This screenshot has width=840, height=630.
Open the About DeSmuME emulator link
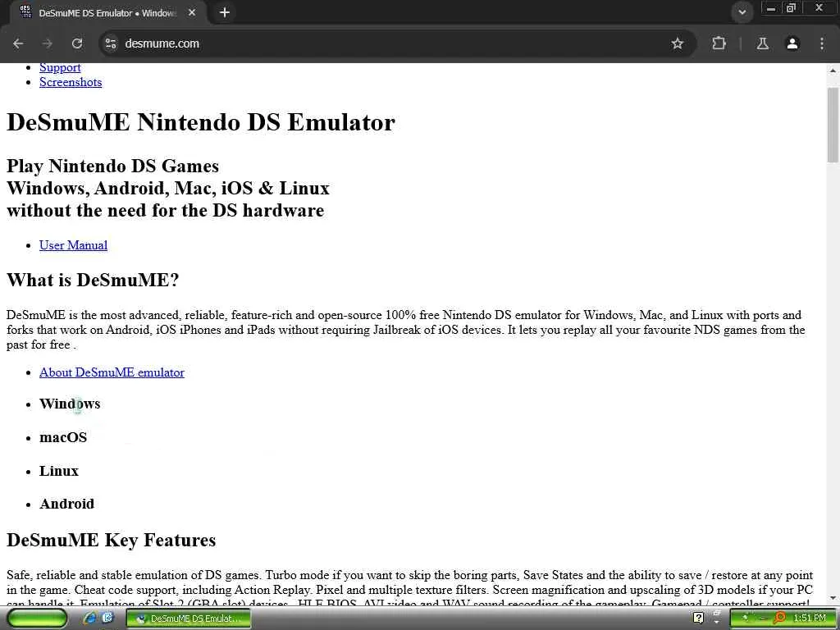112,372
